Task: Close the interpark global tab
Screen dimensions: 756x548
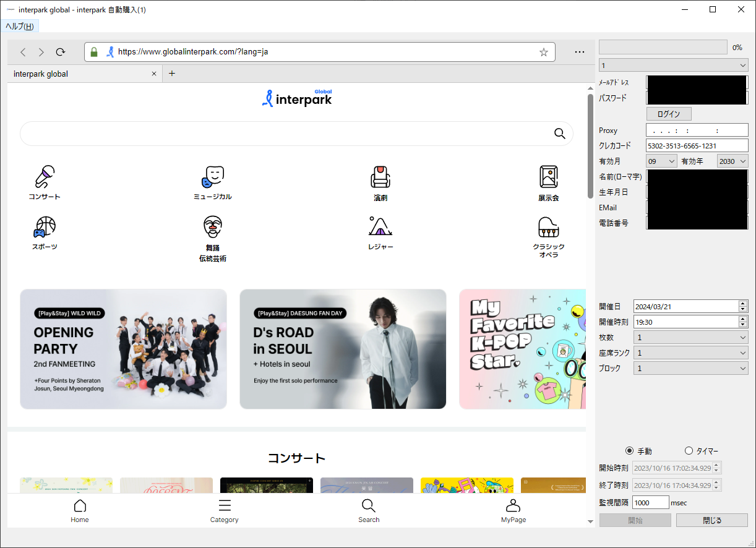Action: coord(154,74)
